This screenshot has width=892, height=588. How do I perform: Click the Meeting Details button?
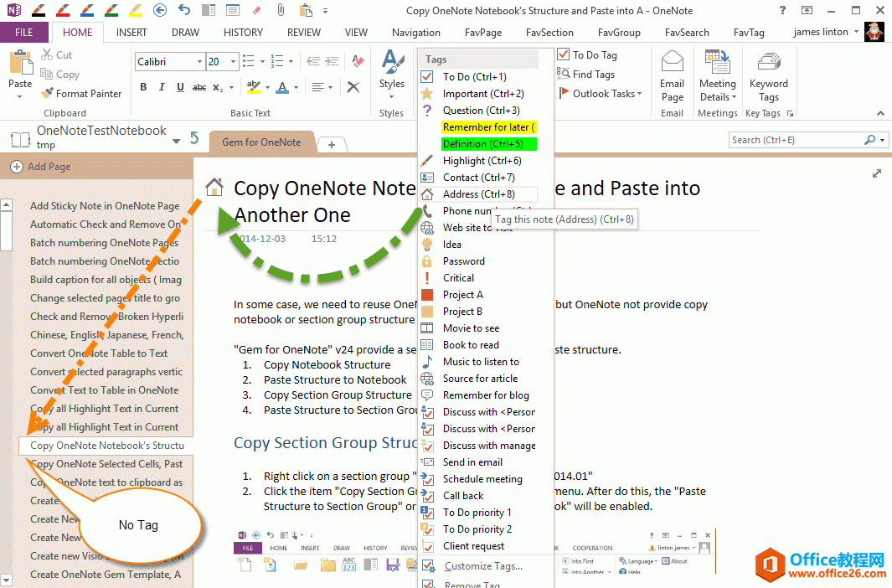point(717,77)
